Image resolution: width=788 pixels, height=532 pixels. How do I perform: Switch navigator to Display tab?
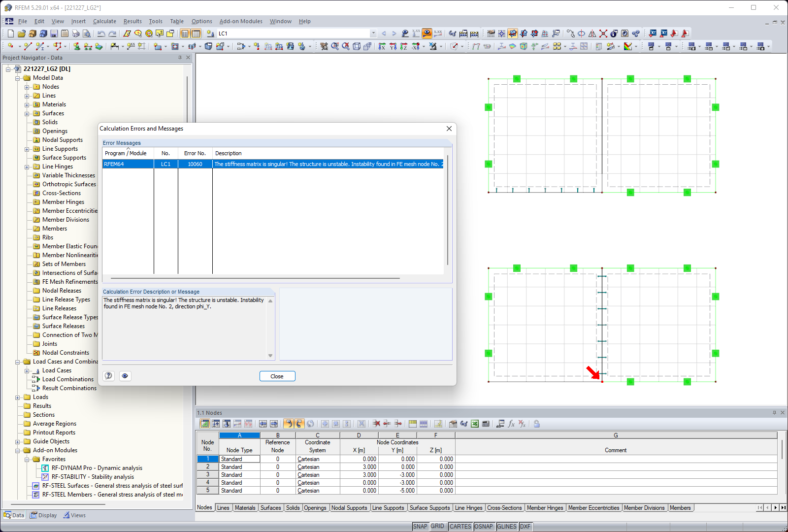click(43, 515)
